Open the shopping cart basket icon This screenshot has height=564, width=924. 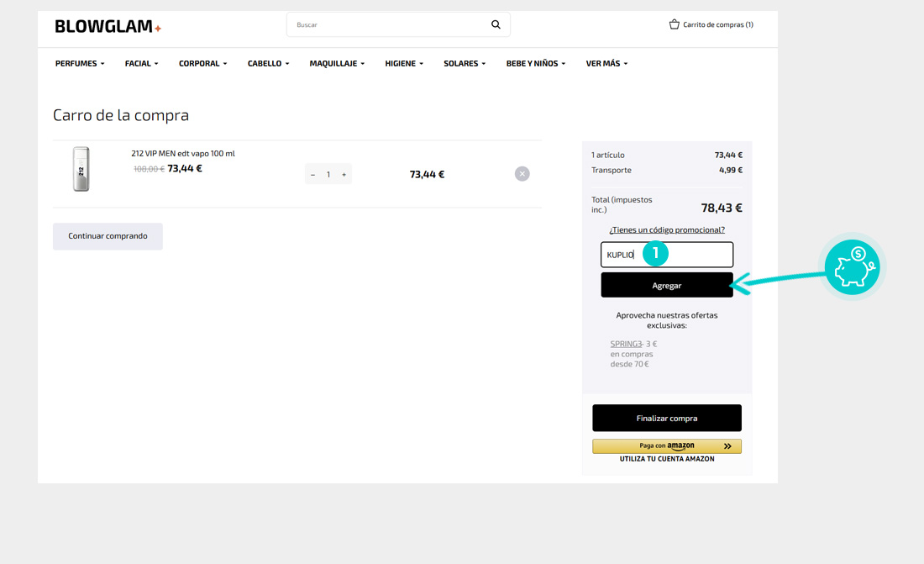pyautogui.click(x=674, y=24)
